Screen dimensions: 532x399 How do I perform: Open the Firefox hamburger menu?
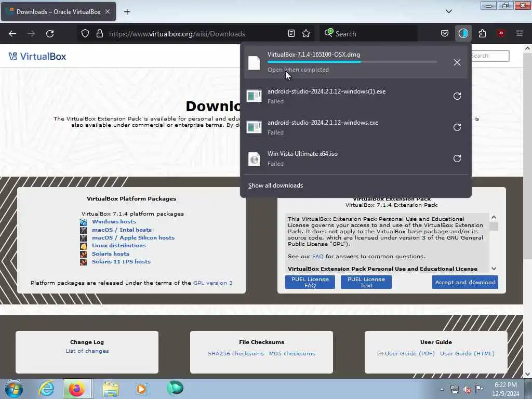pos(520,33)
